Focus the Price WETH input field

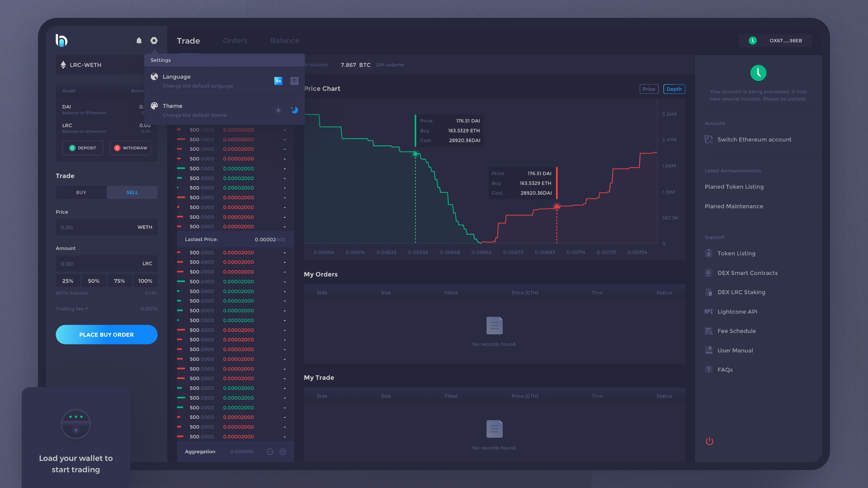[x=106, y=227]
